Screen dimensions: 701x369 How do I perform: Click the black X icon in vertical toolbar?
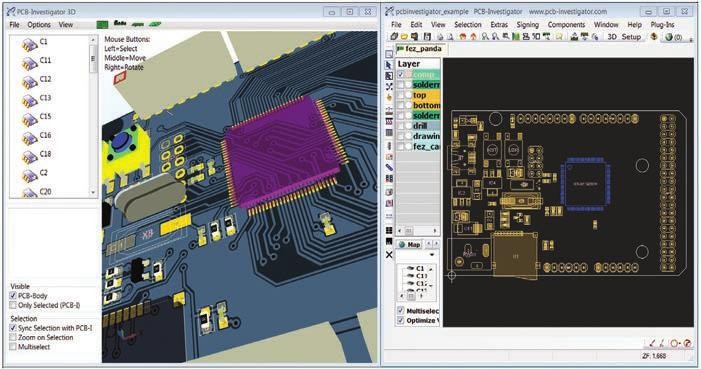[389, 254]
